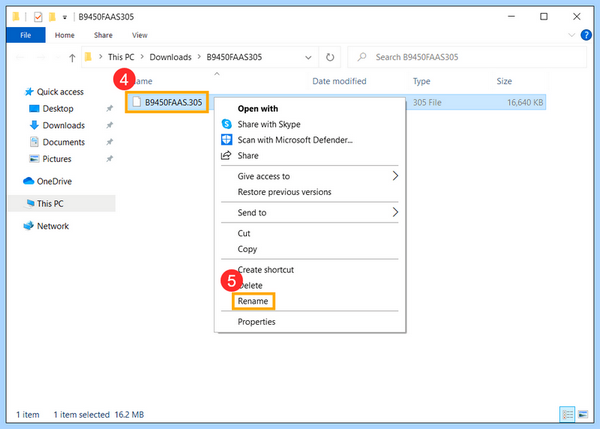Choose Rename from the context menu
The image size is (600, 429).
[x=253, y=301]
